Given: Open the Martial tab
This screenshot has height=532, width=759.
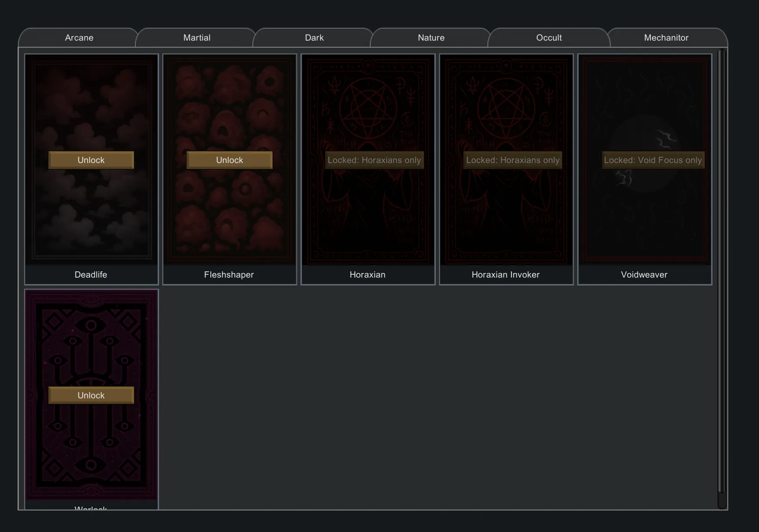Looking at the screenshot, I should [197, 38].
